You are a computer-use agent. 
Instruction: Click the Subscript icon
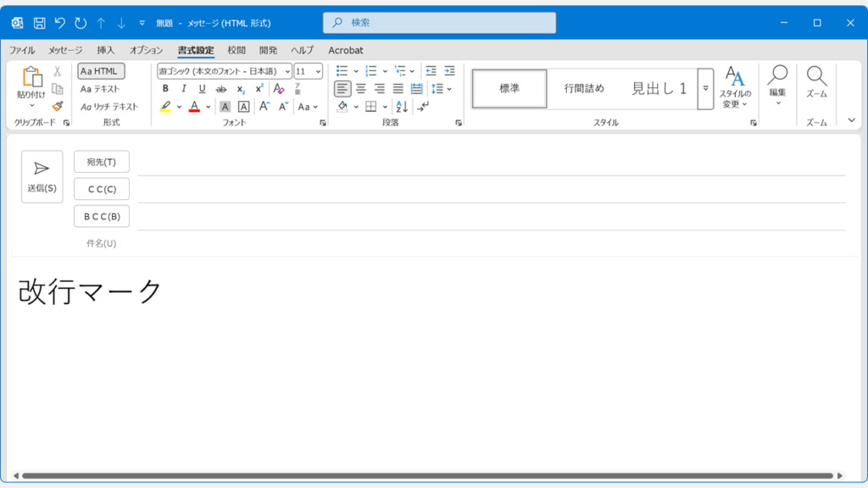tap(240, 90)
